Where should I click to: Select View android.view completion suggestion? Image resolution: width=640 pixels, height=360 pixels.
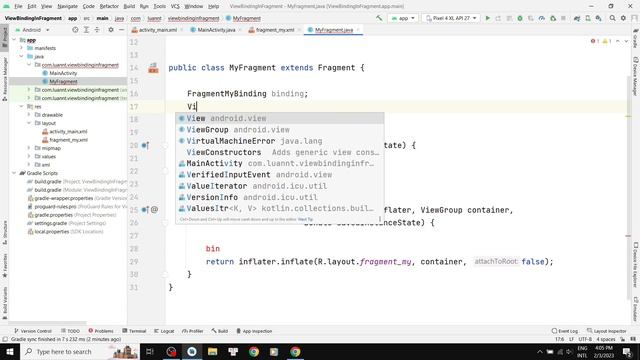(x=280, y=118)
